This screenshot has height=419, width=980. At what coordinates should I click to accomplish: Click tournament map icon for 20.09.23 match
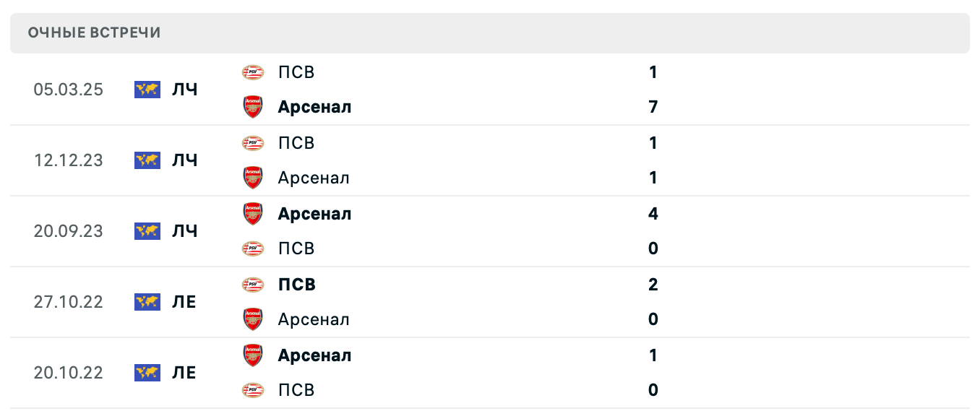(x=147, y=231)
